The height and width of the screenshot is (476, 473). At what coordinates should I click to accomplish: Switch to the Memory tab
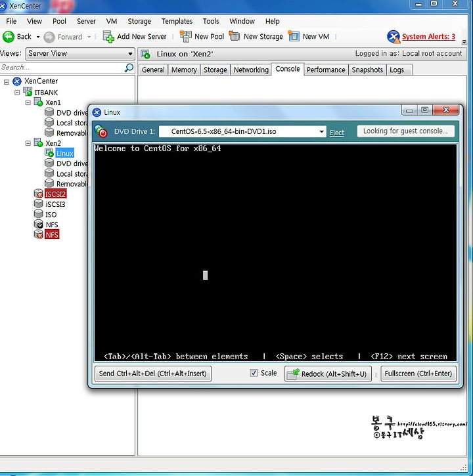184,70
